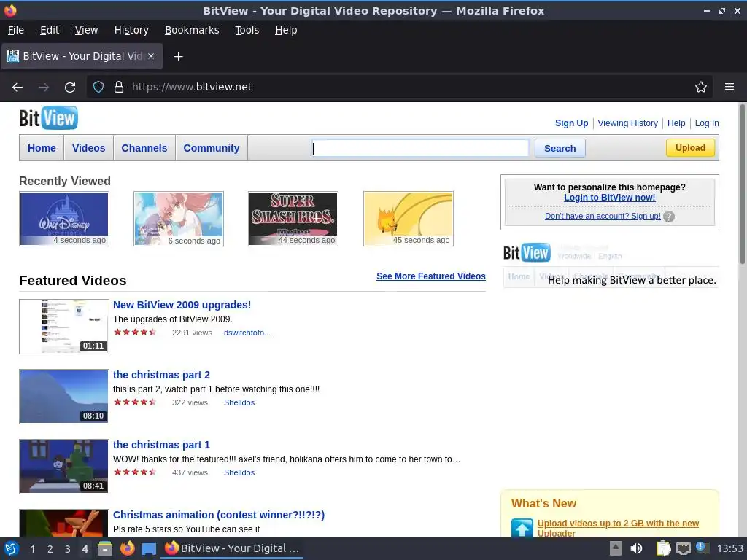This screenshot has width=747, height=560.
Task: Open the christmas part 2 video title
Action: click(x=161, y=375)
